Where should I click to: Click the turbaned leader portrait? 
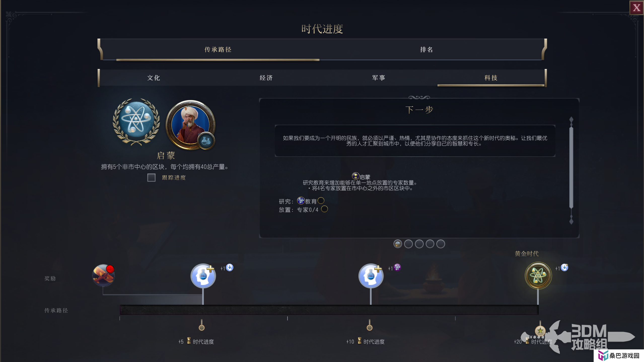[190, 125]
